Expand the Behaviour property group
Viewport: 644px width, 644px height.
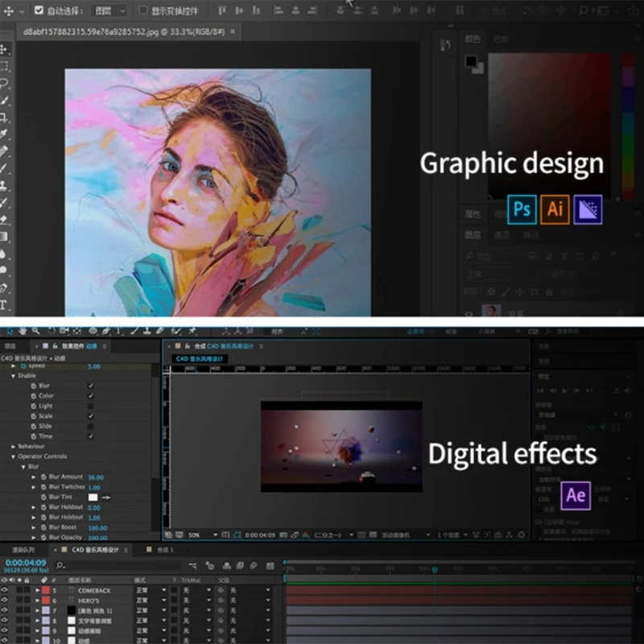13,446
